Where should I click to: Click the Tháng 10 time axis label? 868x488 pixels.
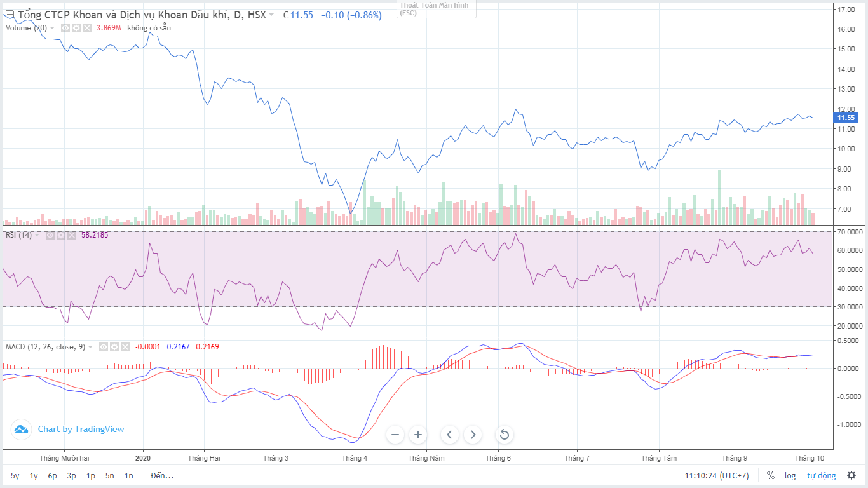point(809,458)
